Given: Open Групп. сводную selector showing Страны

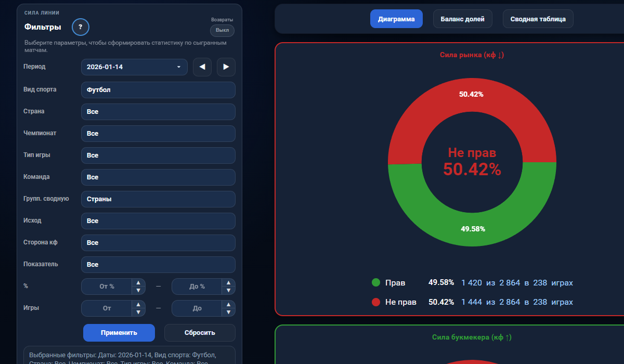Looking at the screenshot, I should pyautogui.click(x=158, y=199).
